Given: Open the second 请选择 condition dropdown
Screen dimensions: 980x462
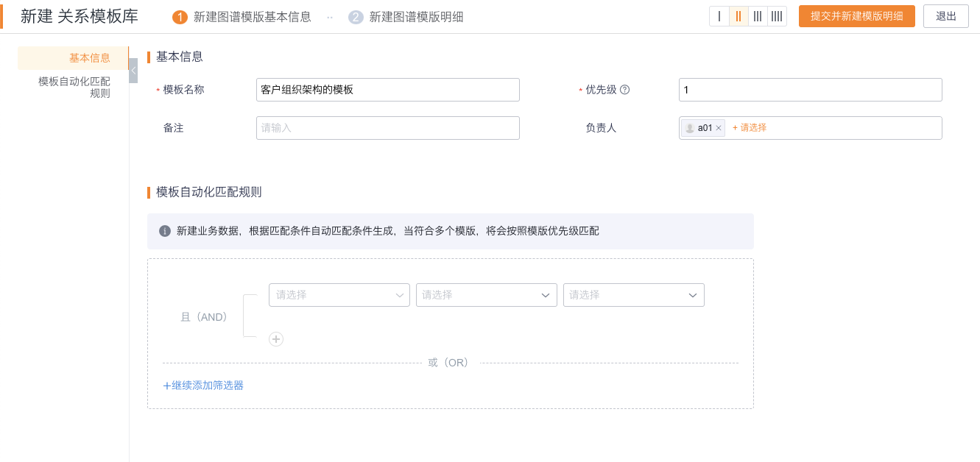Looking at the screenshot, I should [487, 295].
